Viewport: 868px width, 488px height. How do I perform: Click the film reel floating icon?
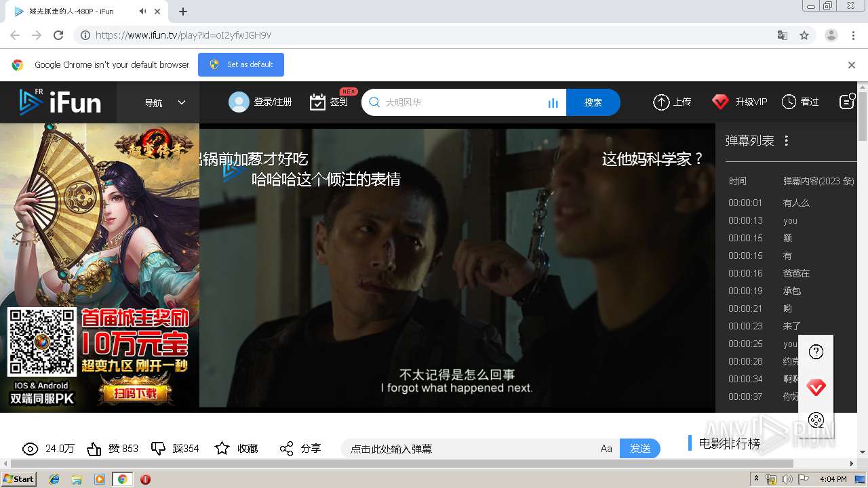pos(816,420)
